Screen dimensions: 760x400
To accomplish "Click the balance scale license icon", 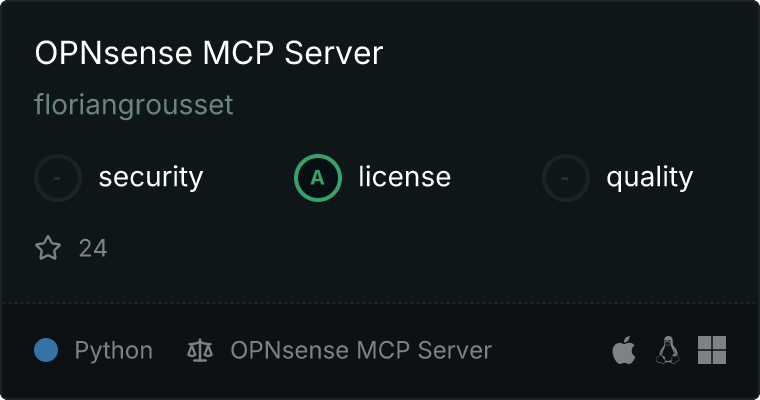I will (200, 350).
